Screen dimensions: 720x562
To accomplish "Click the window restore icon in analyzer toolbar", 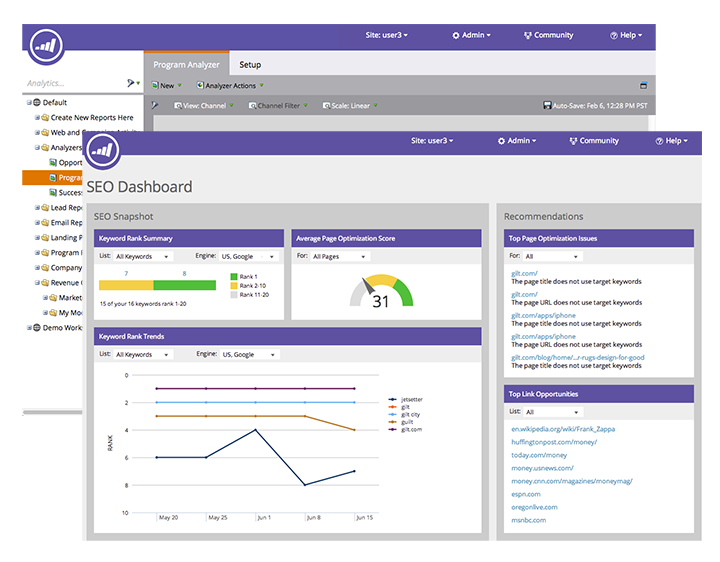I will tap(643, 85).
